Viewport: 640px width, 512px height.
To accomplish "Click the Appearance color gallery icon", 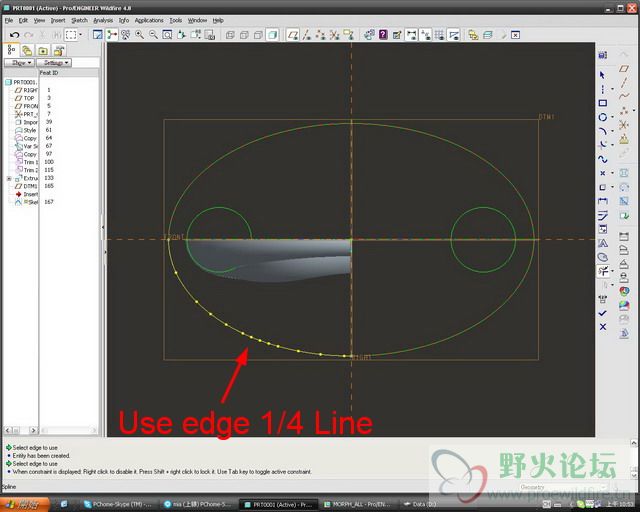I will coord(624,292).
